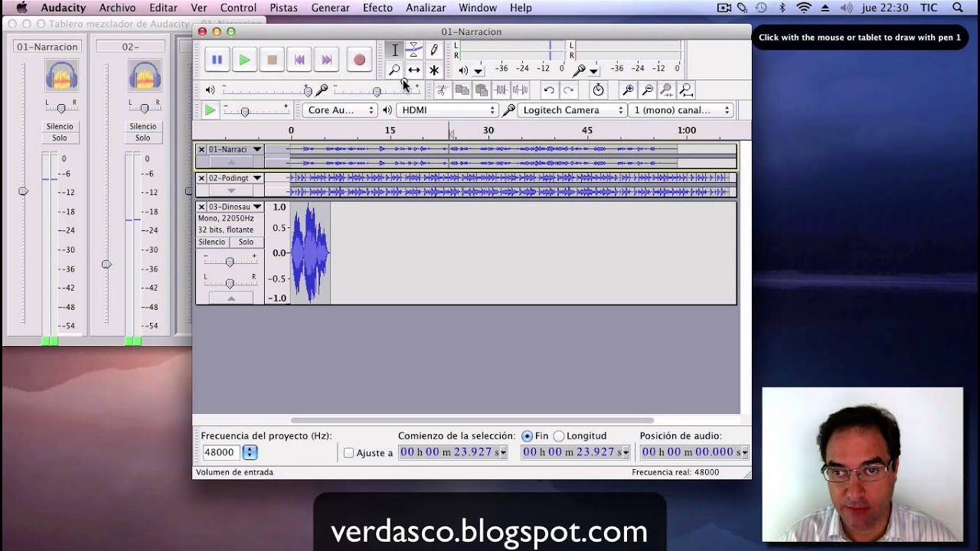980x551 pixels.
Task: Click the 03-Dinosau pan slider
Action: 229,283
